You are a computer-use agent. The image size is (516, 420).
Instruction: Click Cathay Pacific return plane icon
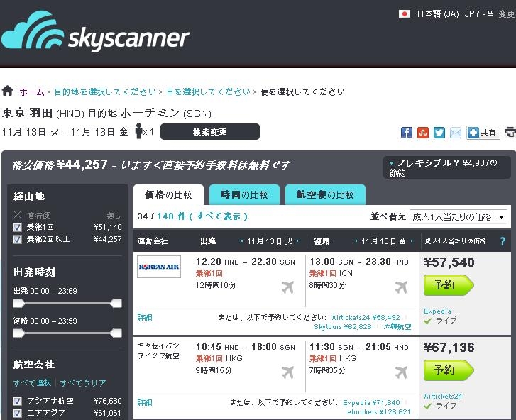[x=401, y=372]
